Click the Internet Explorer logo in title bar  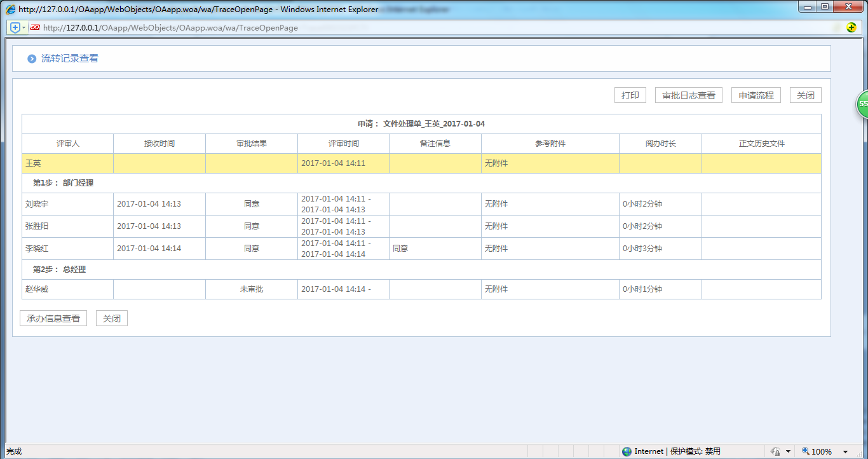(11, 10)
